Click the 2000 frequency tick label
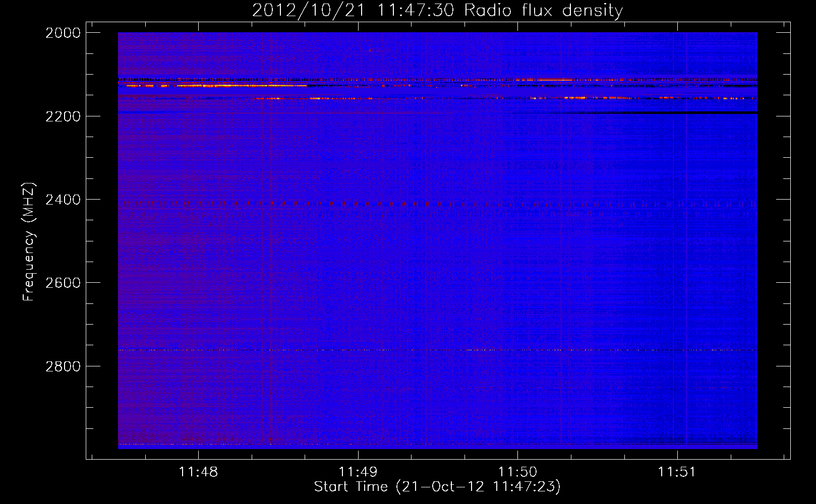The image size is (816, 504). (x=63, y=33)
